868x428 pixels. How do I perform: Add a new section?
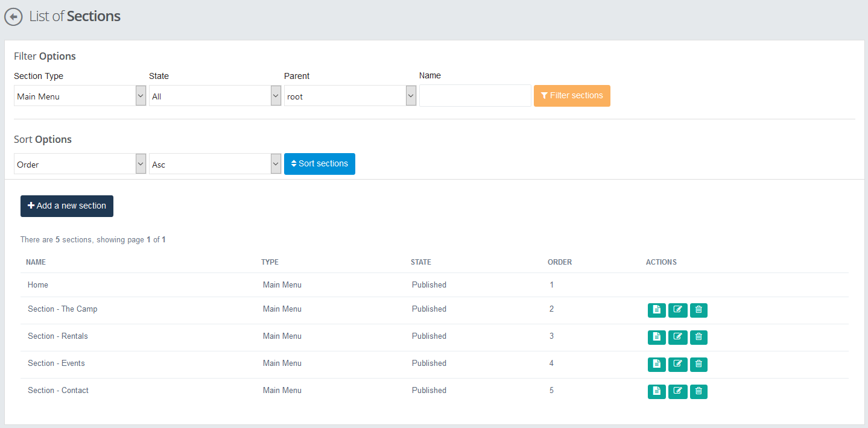(x=67, y=206)
